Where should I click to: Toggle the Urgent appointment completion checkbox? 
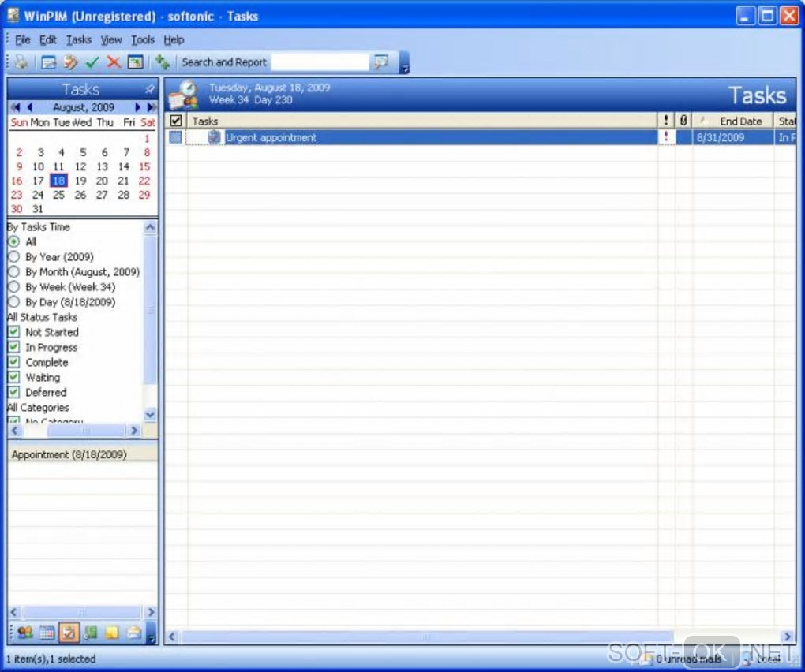(175, 137)
